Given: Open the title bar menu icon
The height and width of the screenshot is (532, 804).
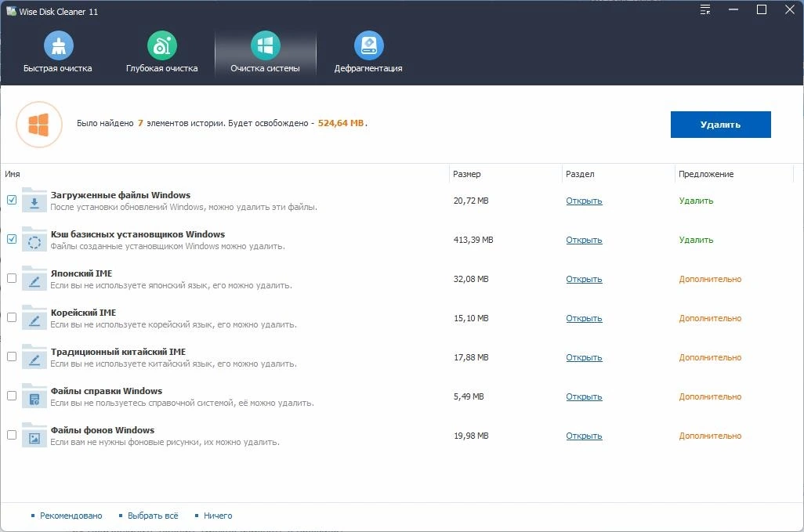Looking at the screenshot, I should [705, 9].
